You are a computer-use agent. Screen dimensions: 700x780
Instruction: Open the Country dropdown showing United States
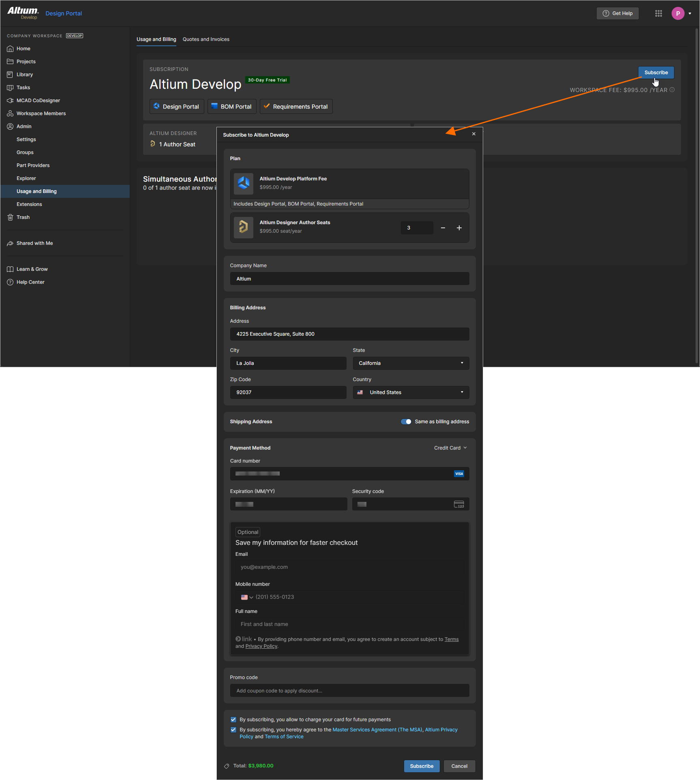pos(411,392)
